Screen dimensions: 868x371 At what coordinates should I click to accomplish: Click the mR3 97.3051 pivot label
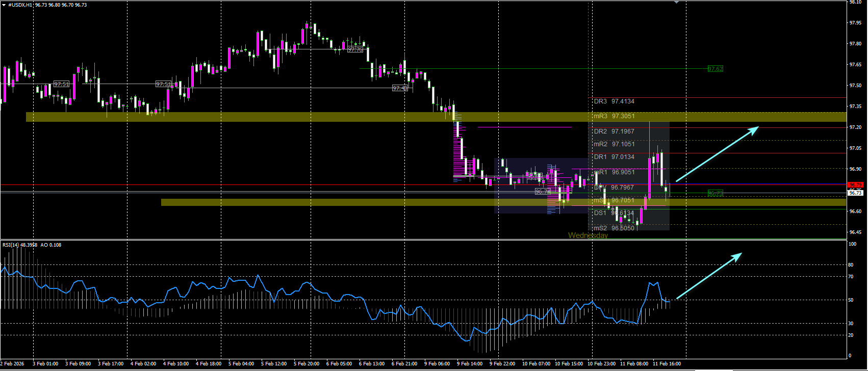click(x=614, y=116)
